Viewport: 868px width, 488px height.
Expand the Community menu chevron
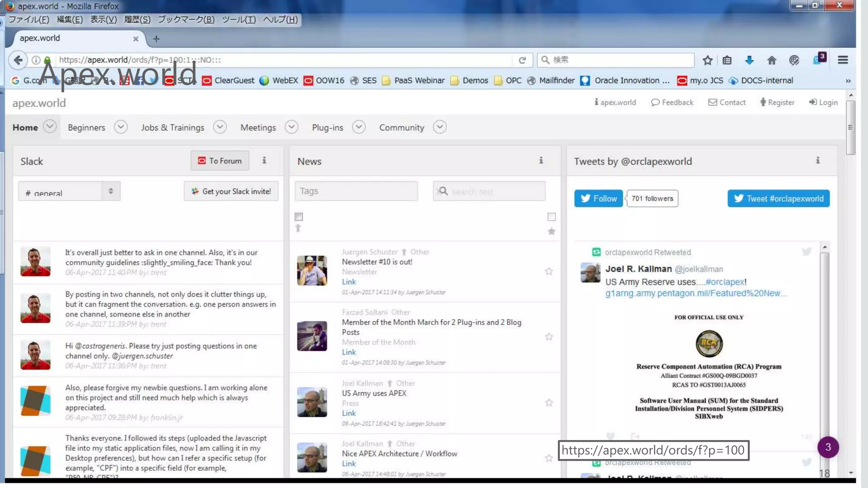click(440, 127)
